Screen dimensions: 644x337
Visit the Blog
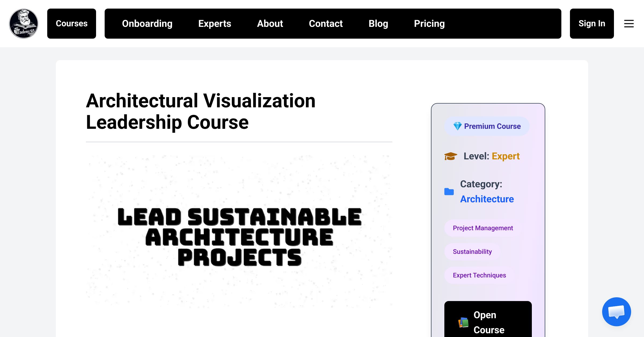378,24
